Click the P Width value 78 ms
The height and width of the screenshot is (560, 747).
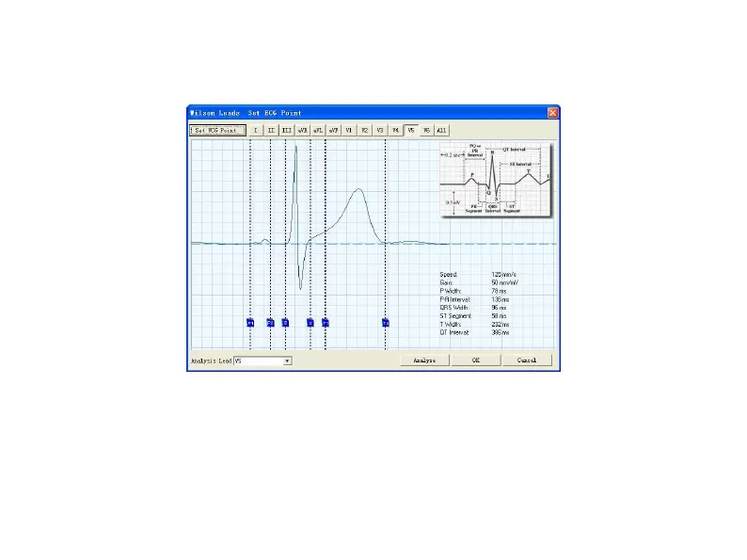499,291
